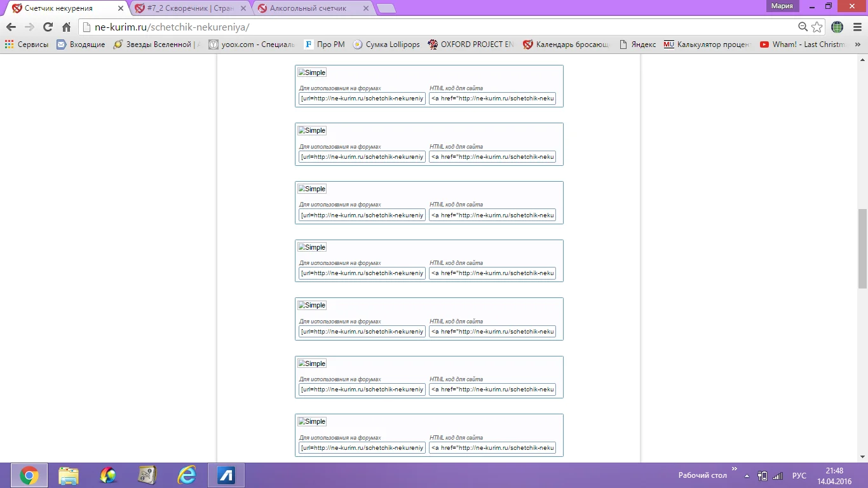Open the blue letter-icon app on taskbar
This screenshot has width=868, height=488.
226,475
